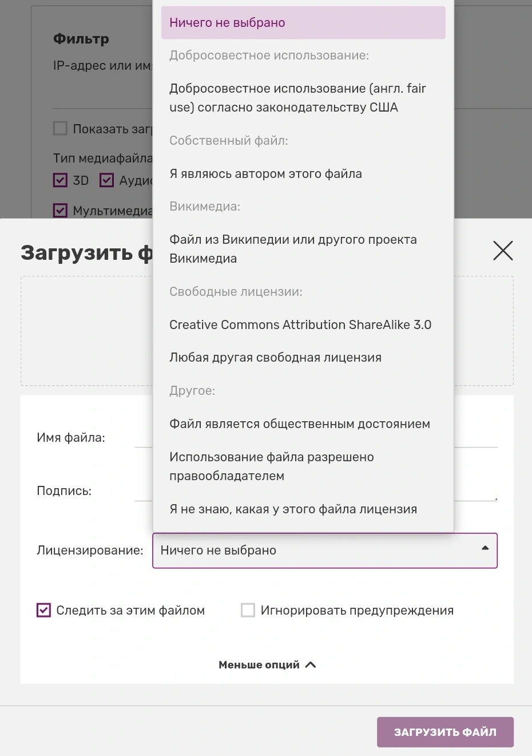Uncheck the Мультимедиа media type checkbox
Viewport: 532px width, 756px height.
(x=60, y=211)
